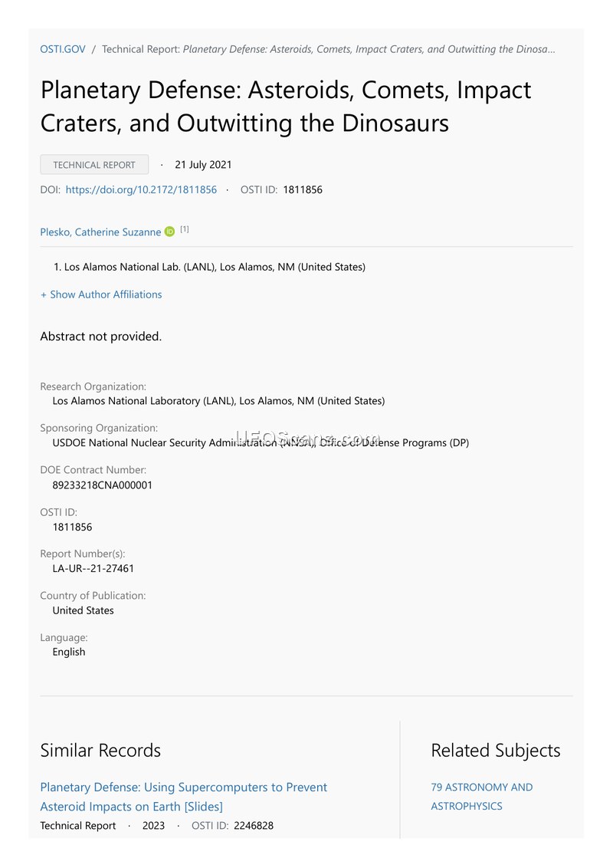Open author Plesko, Catherine Suzanne's link
This screenshot has width=613, height=868.
point(100,232)
